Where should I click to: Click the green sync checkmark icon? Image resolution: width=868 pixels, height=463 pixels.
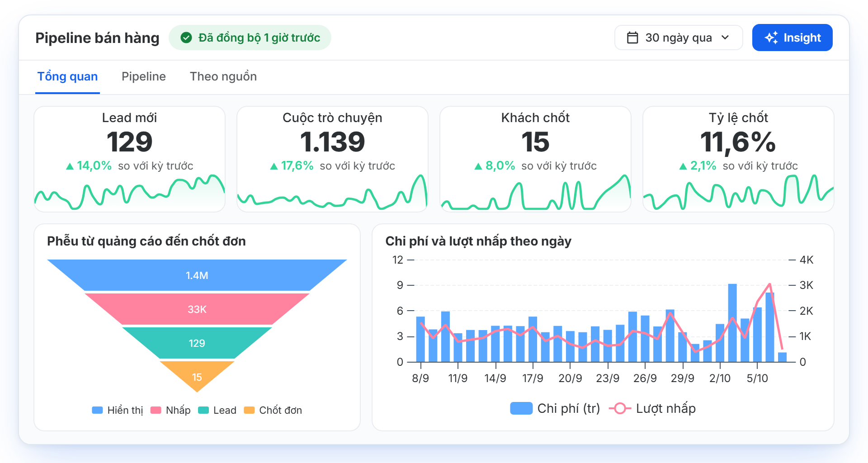(x=186, y=38)
